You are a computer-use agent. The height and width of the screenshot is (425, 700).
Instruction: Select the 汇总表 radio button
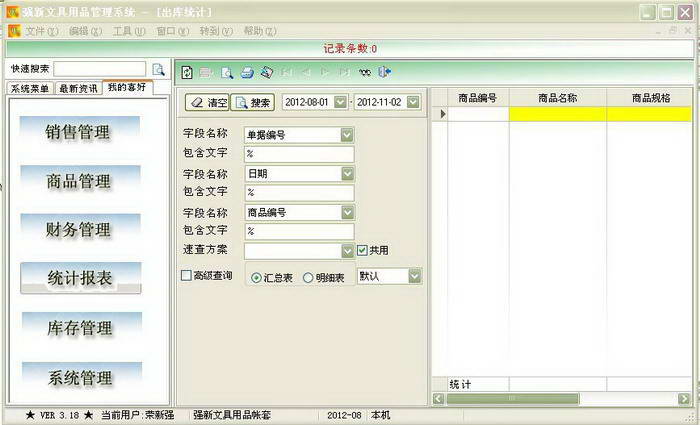pos(256,278)
